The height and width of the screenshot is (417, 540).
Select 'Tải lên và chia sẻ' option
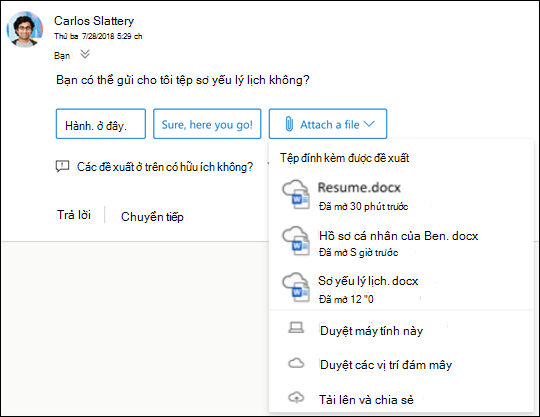401,399
